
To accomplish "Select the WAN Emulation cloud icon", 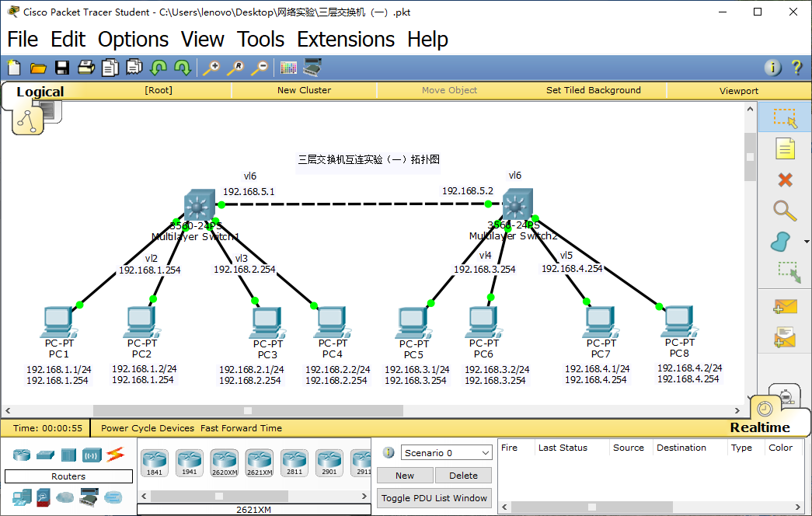I will click(x=64, y=497).
